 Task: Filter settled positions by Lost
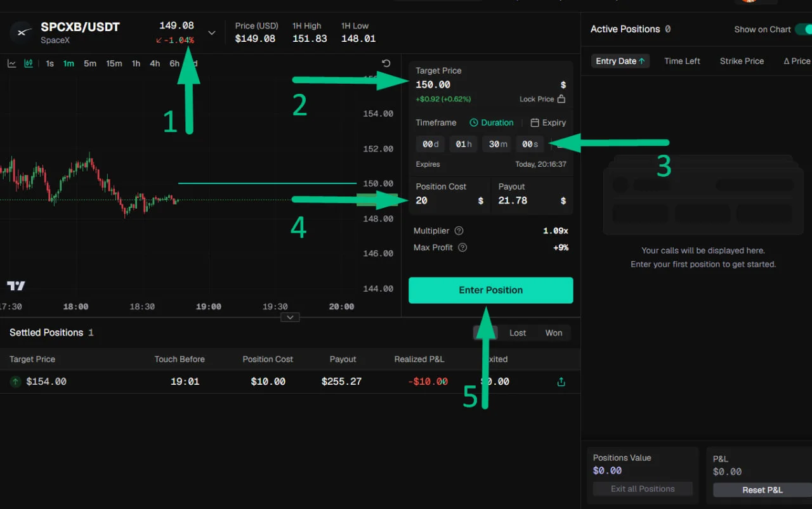pos(518,333)
